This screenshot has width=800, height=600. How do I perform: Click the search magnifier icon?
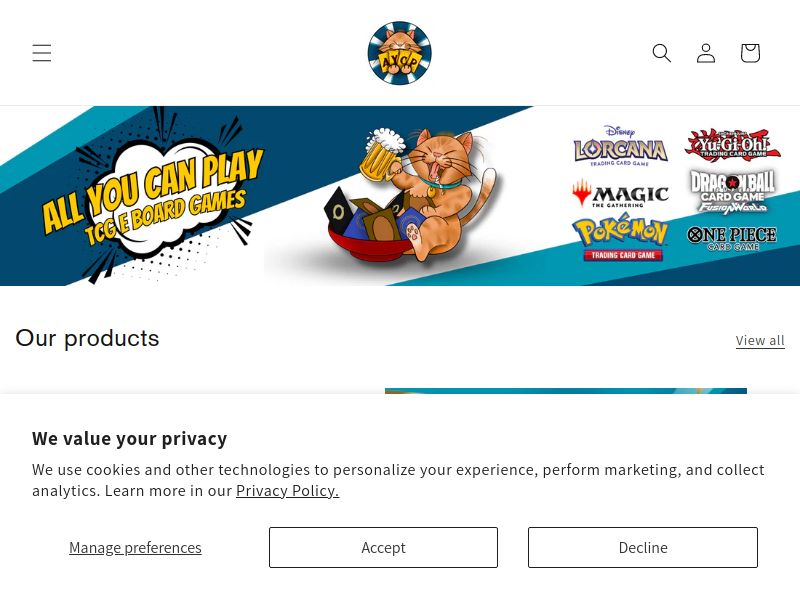662,53
